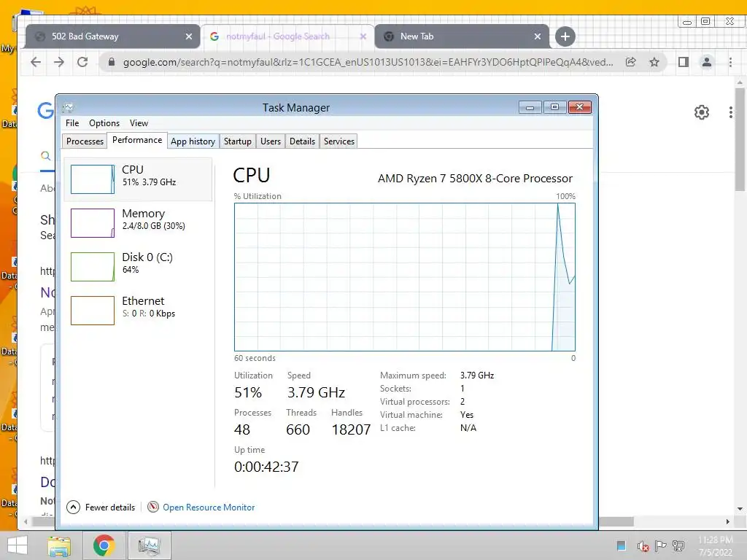Go forward in Chrome

coord(59,62)
